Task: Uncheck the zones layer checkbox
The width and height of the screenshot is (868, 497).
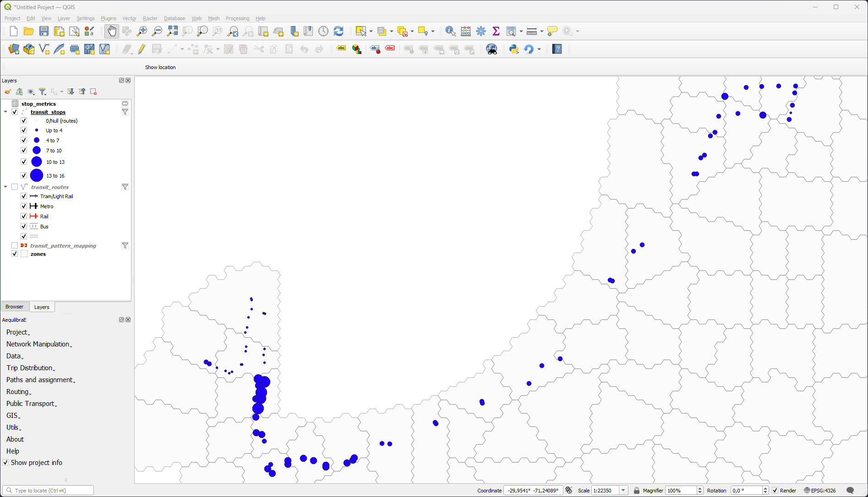Action: [x=15, y=254]
